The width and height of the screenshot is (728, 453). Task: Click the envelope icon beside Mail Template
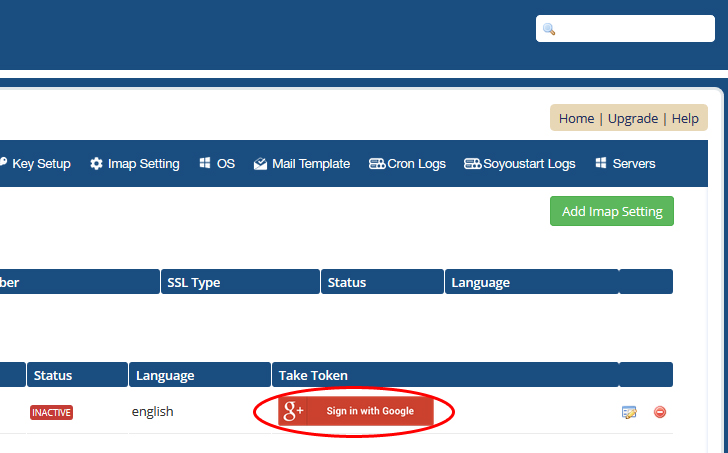point(260,164)
